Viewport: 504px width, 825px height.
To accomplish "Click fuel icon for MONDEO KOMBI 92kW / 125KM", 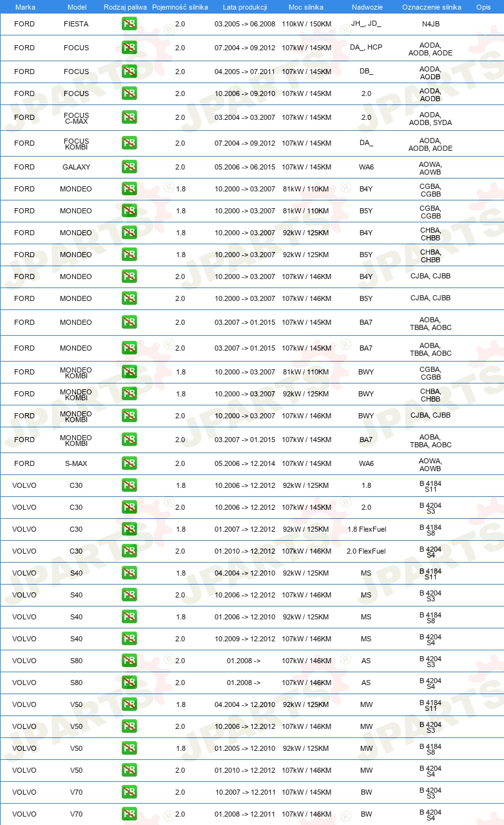I will click(x=129, y=394).
